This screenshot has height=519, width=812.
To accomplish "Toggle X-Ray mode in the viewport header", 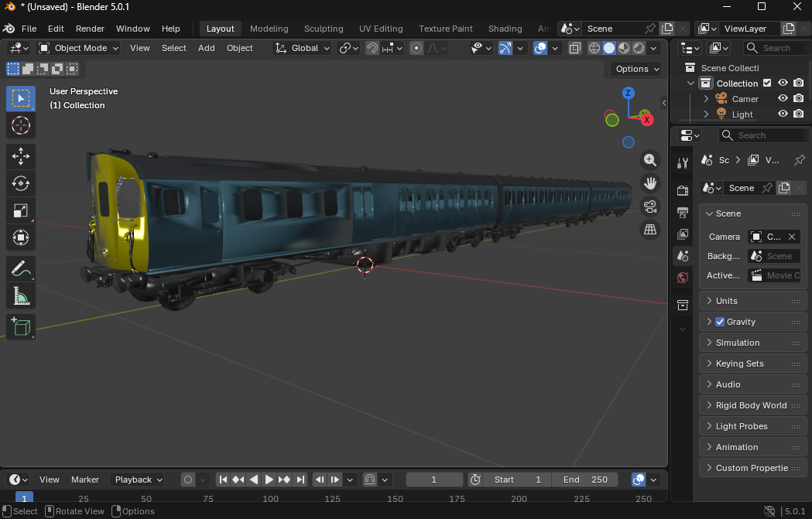I will 575,48.
